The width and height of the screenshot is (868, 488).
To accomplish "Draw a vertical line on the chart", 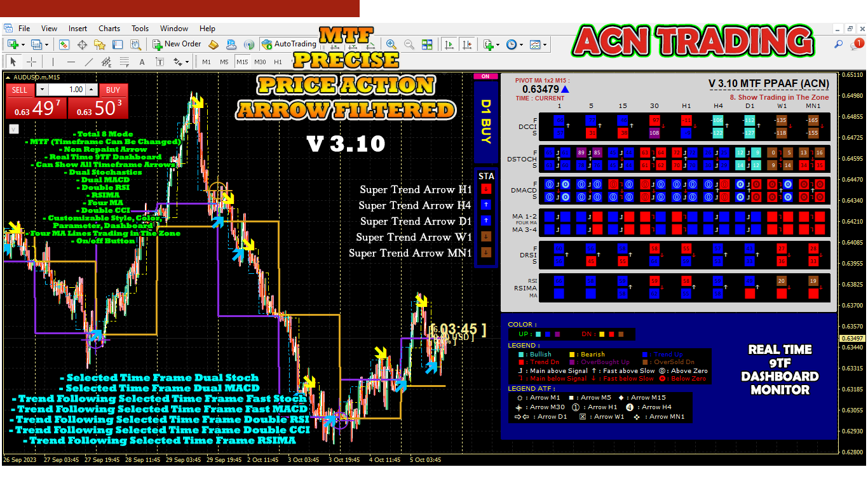I will pos(53,62).
